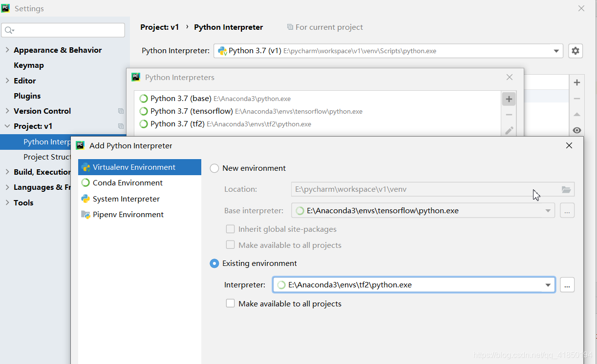Upgrade the package with the up arrow icon
Screen dimensions: 597x364
(577, 115)
